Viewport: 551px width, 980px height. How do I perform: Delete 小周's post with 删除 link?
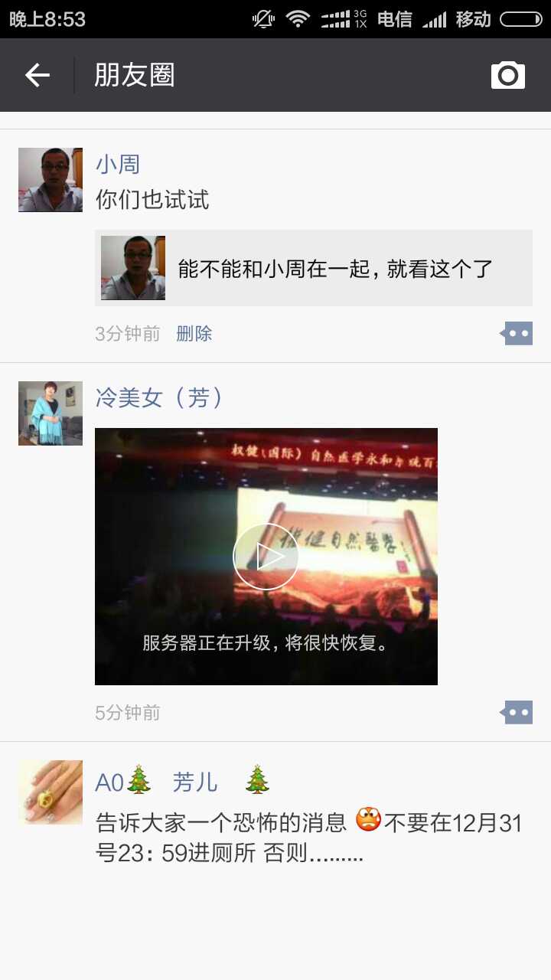click(x=194, y=334)
